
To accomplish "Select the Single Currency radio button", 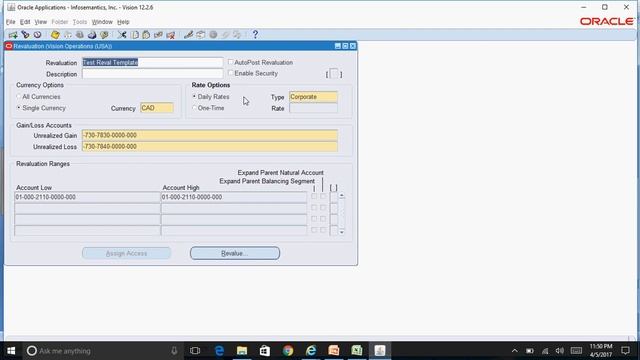I will (x=18, y=108).
